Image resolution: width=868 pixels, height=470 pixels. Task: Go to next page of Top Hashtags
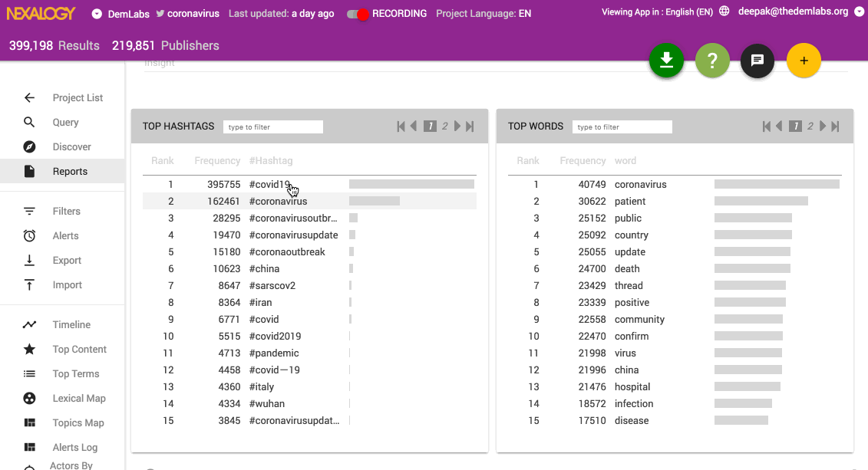click(x=457, y=126)
